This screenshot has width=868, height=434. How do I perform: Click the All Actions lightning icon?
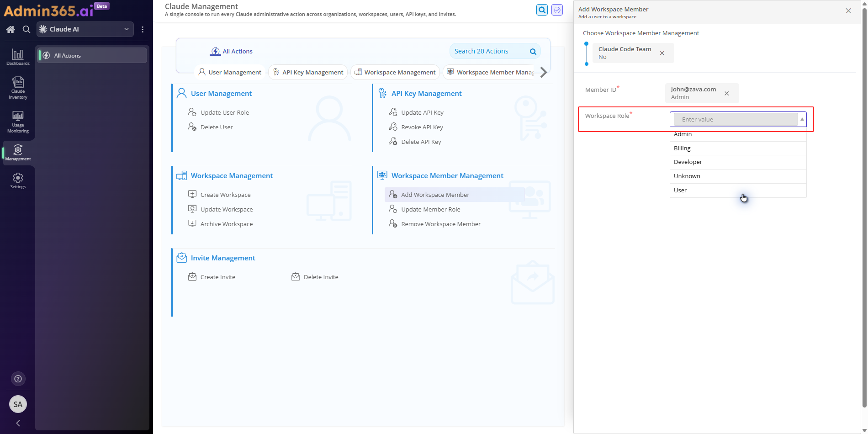(x=215, y=51)
